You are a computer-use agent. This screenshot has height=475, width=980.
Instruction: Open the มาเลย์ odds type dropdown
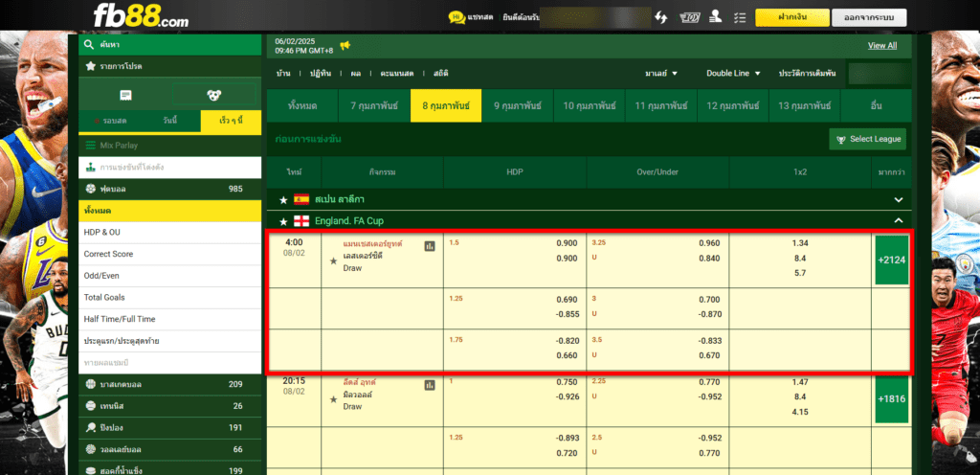[x=661, y=73]
